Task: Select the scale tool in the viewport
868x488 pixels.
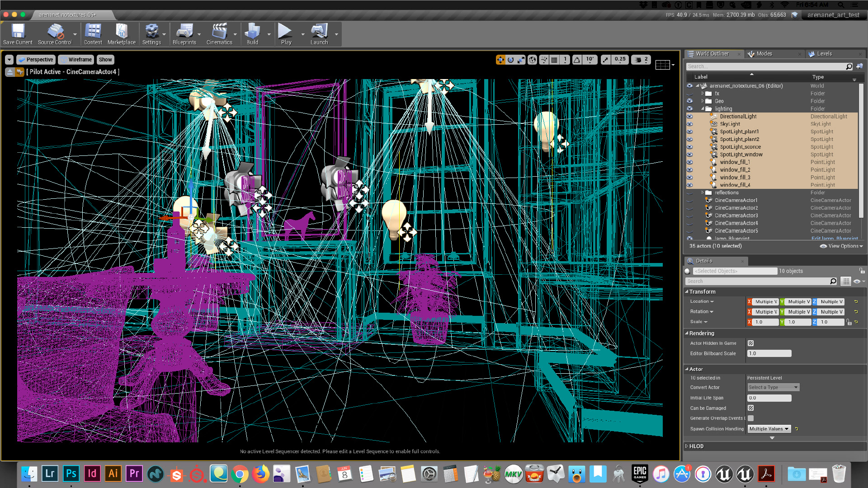Action: click(521, 60)
